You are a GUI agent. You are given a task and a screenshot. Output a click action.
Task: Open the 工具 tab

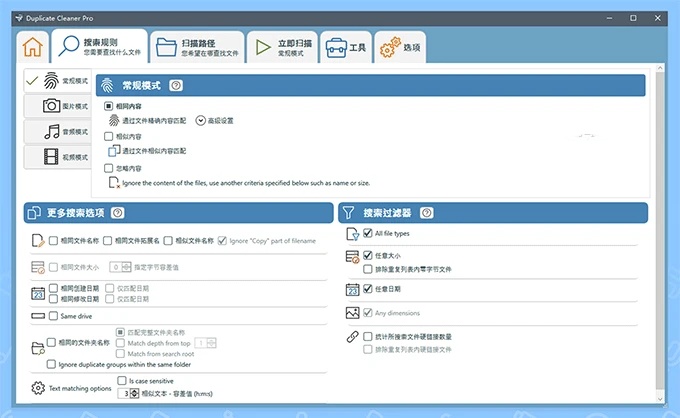(x=346, y=47)
